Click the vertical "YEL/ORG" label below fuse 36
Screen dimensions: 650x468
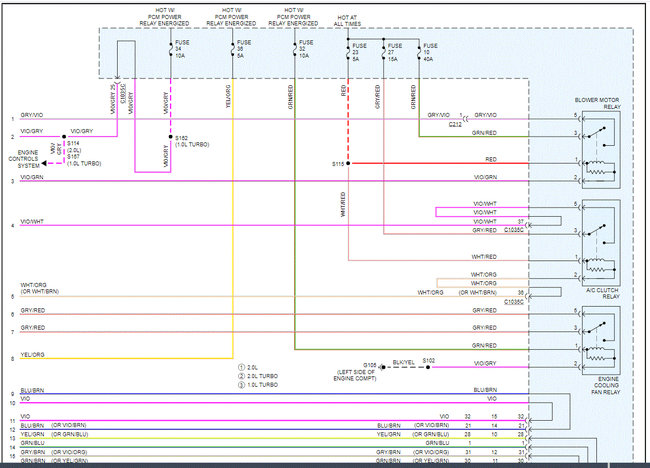pyautogui.click(x=228, y=97)
